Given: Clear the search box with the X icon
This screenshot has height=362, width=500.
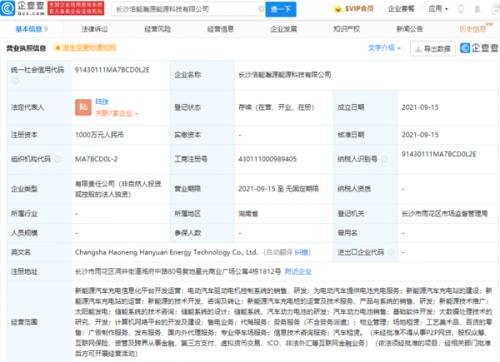Looking at the screenshot, I should 261,9.
